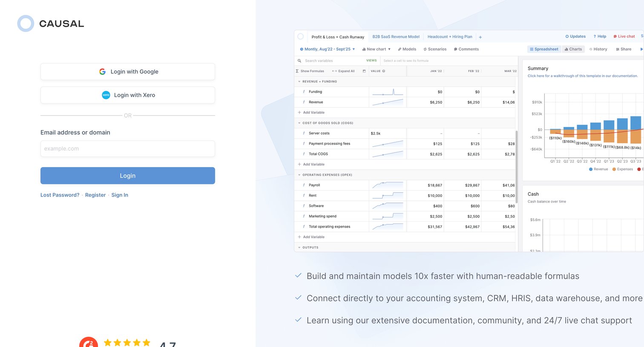
Task: Switch to the Spreadsheet view toggle
Action: click(x=544, y=49)
